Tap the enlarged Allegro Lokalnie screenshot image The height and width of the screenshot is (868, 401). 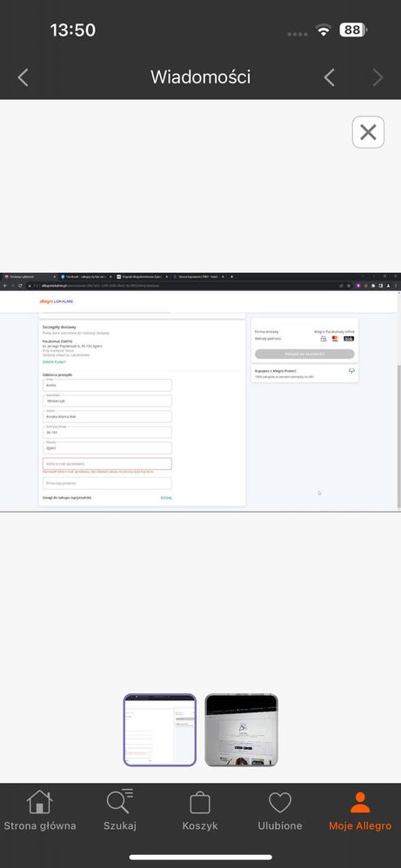(x=200, y=392)
